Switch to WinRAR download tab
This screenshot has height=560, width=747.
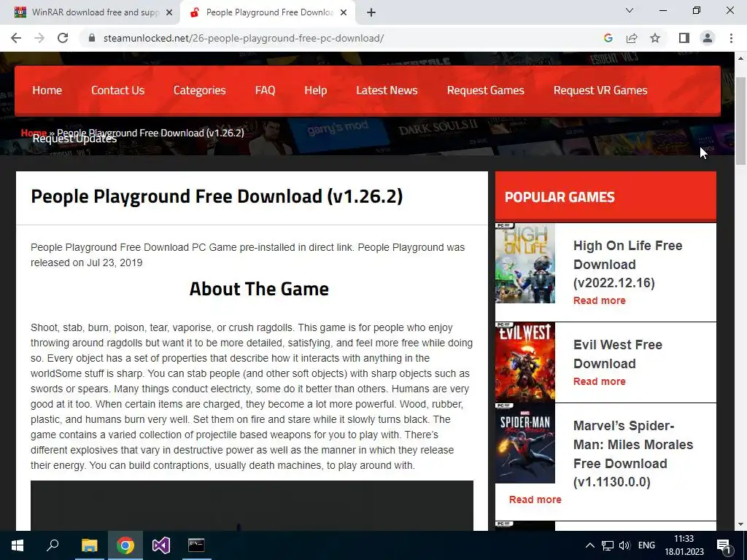click(90, 13)
